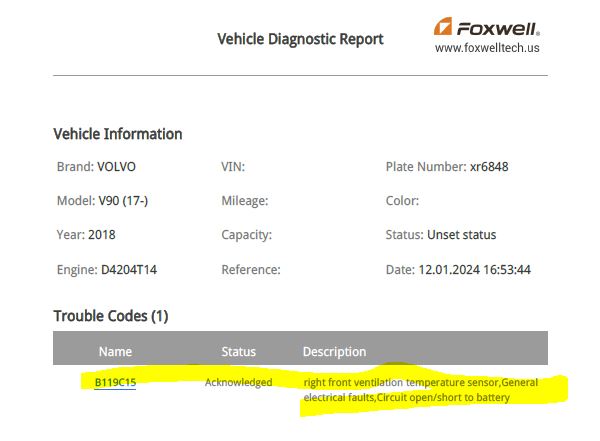Click the Model value V90 (17-)
The height and width of the screenshot is (441, 600).
(x=123, y=201)
